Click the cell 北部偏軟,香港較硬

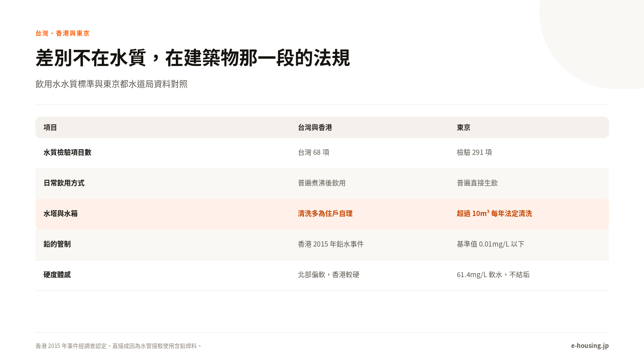pyautogui.click(x=328, y=275)
